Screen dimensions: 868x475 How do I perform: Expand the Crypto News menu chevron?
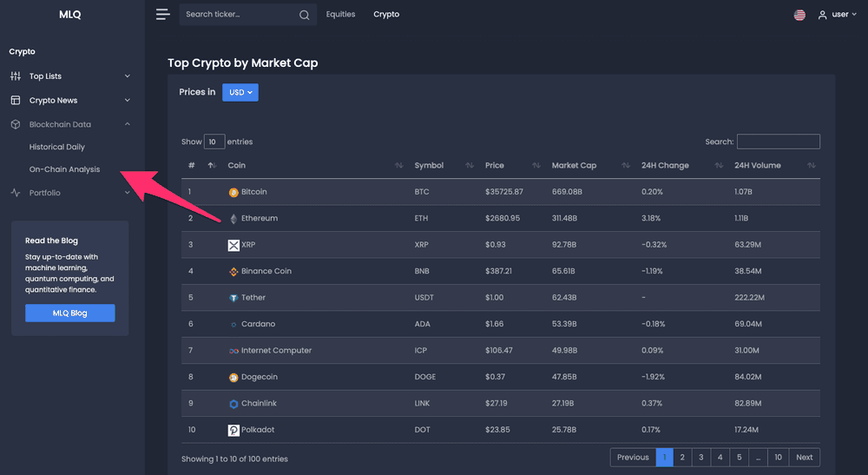128,100
